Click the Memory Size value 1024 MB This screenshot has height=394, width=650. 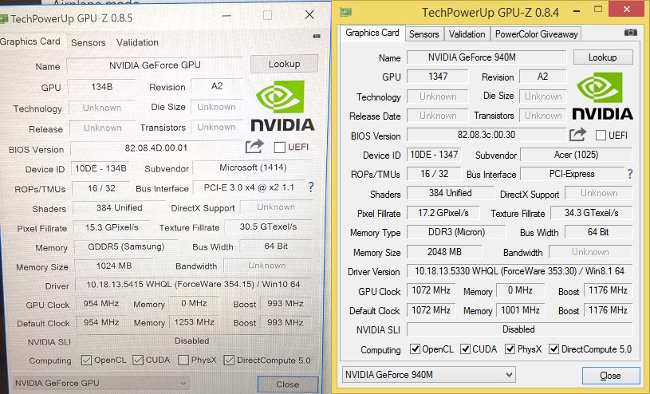(114, 266)
